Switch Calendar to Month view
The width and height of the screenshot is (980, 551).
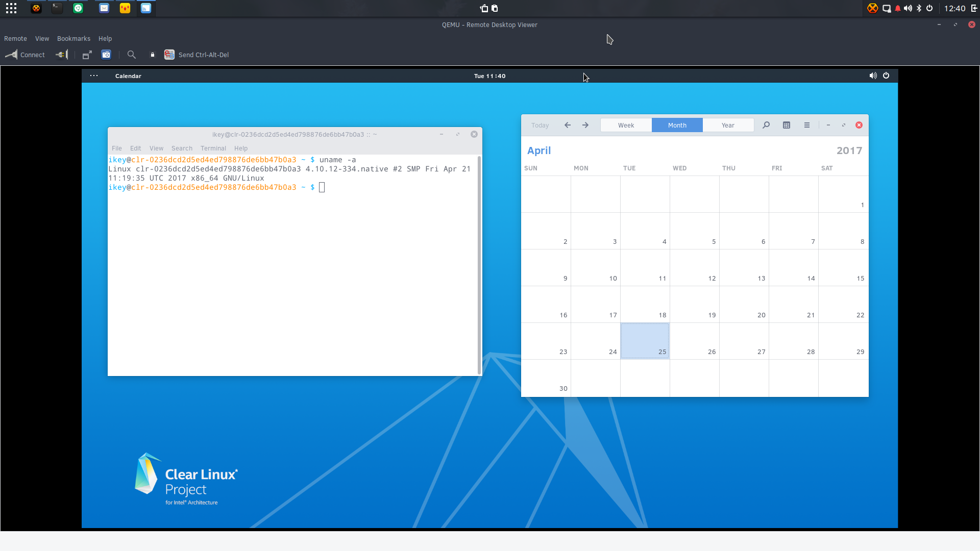(x=677, y=125)
